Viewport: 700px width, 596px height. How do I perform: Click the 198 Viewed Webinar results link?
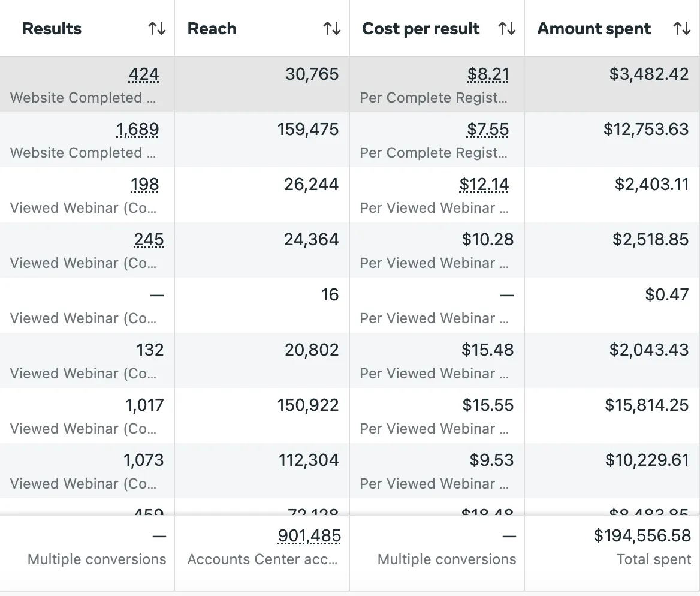tap(144, 185)
